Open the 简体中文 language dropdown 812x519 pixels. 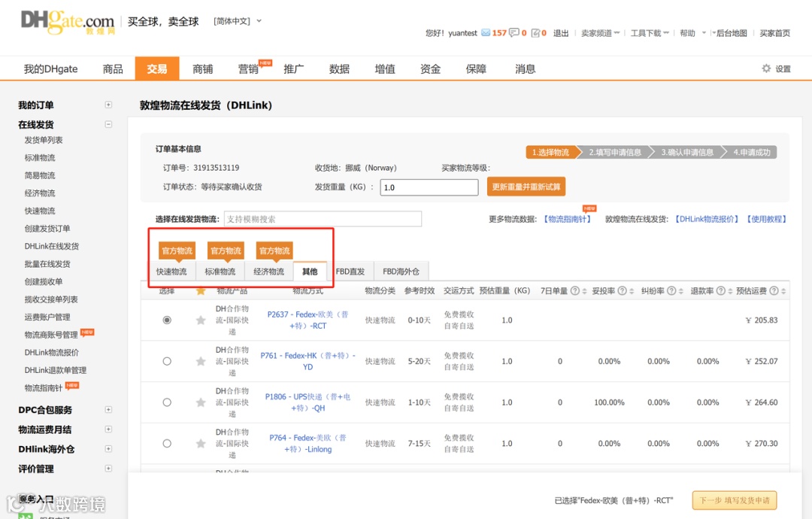237,21
